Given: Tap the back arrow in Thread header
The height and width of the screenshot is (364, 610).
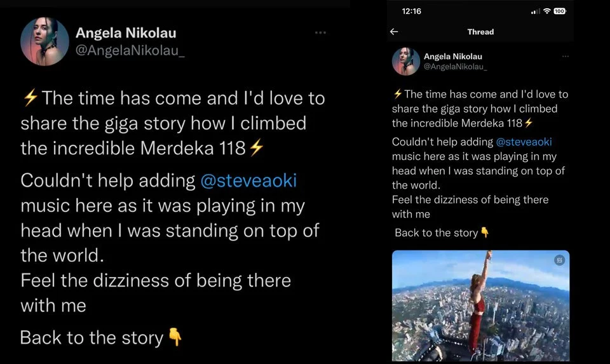Looking at the screenshot, I should (x=394, y=32).
